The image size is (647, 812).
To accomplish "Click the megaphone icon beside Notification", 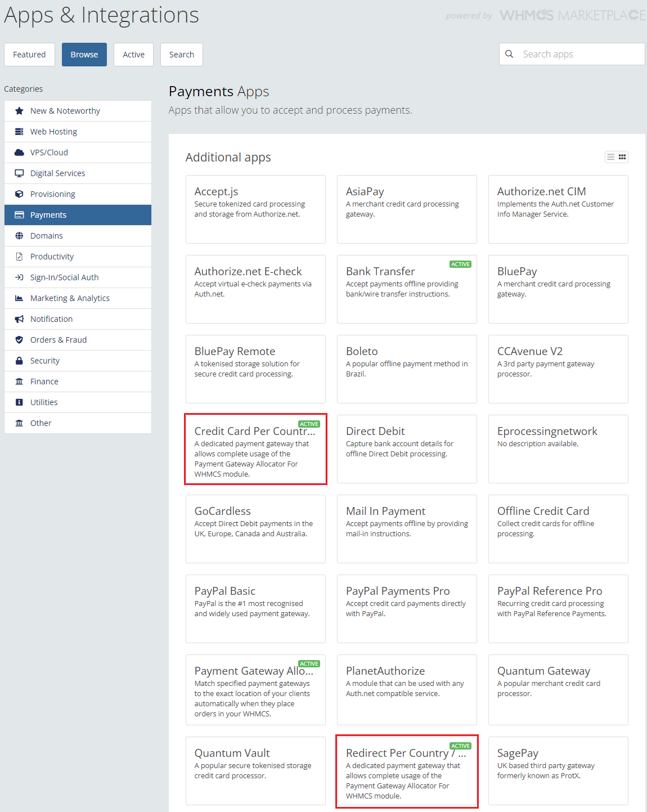I will (19, 319).
